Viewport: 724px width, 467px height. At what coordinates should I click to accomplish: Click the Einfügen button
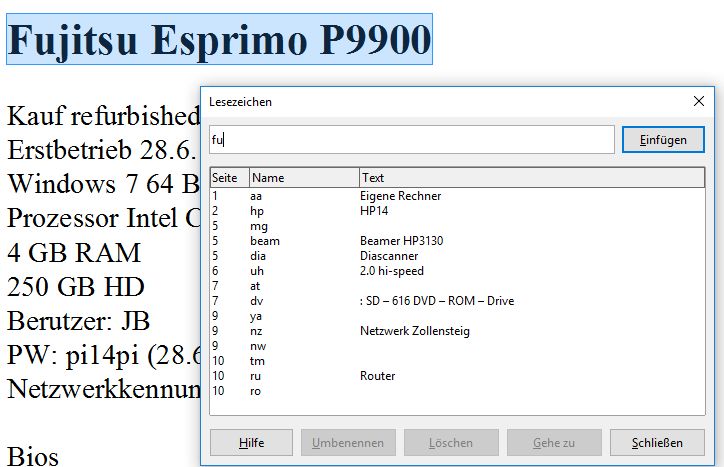663,139
